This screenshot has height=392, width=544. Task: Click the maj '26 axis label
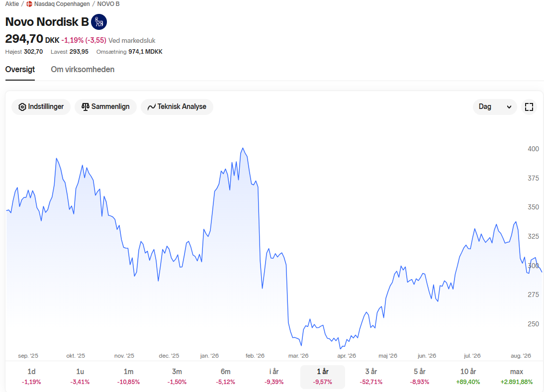tap(388, 356)
